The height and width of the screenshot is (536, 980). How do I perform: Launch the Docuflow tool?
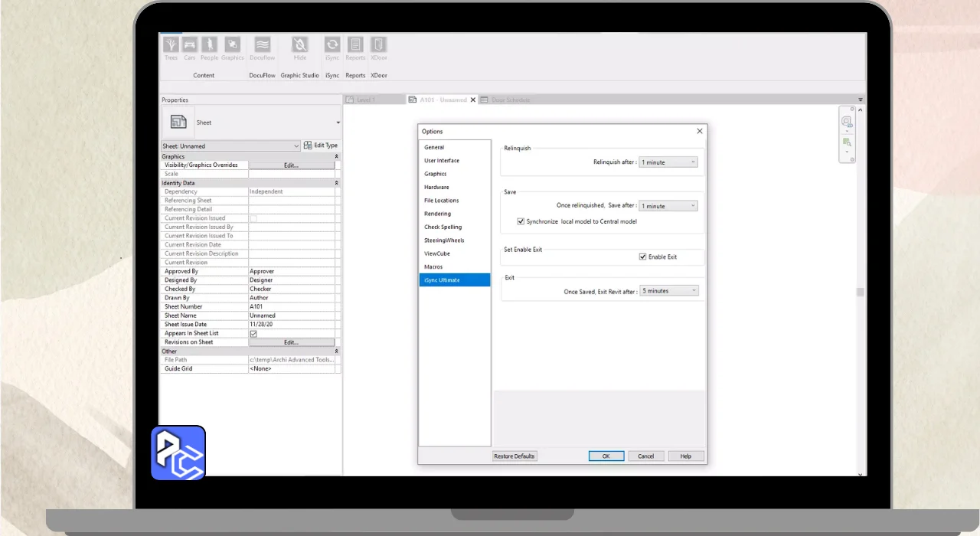pyautogui.click(x=262, y=46)
